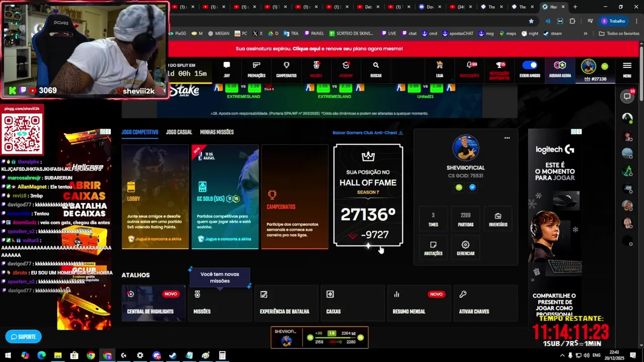Open browser extensions puzzle icon
Viewport: 644px width, 362px height.
(572, 21)
